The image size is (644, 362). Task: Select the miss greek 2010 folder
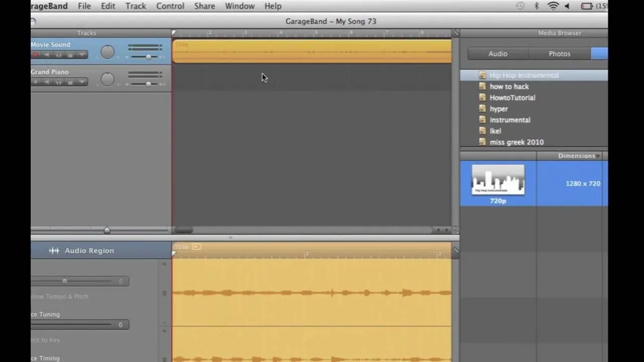[534, 142]
